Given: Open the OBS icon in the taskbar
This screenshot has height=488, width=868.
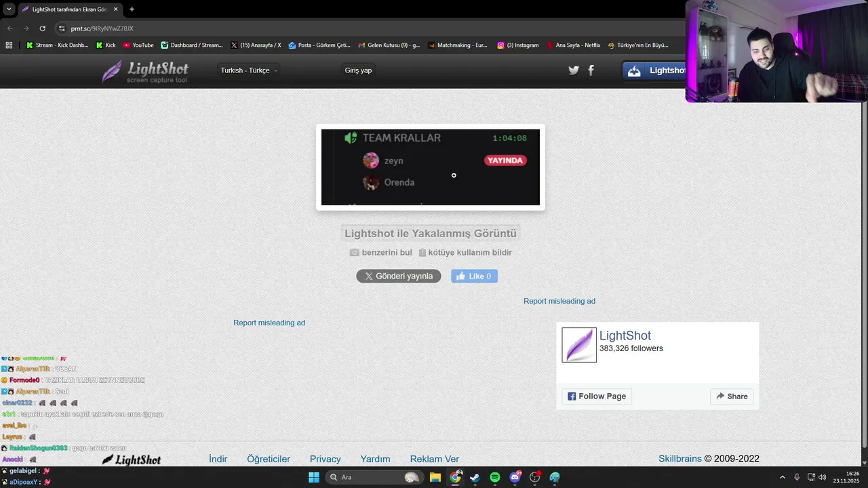Looking at the screenshot, I should [x=535, y=477].
